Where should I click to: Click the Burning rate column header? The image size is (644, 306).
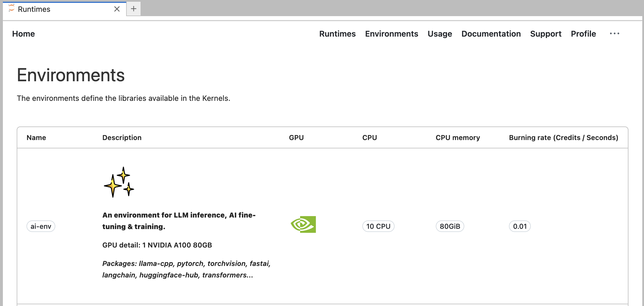563,137
